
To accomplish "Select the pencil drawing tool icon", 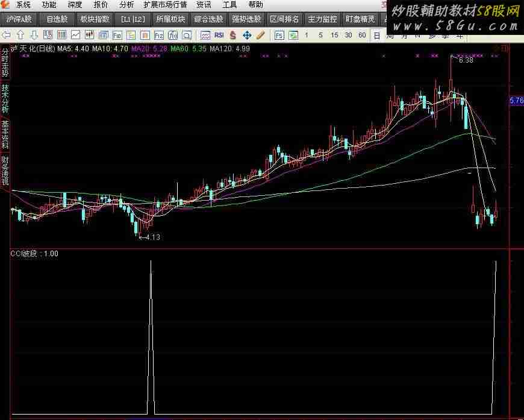I will tap(261, 35).
